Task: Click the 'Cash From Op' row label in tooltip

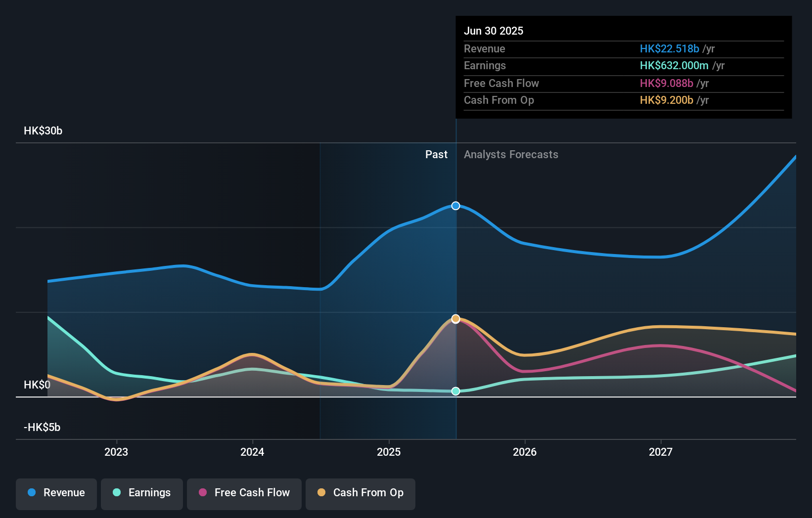Action: [x=499, y=100]
